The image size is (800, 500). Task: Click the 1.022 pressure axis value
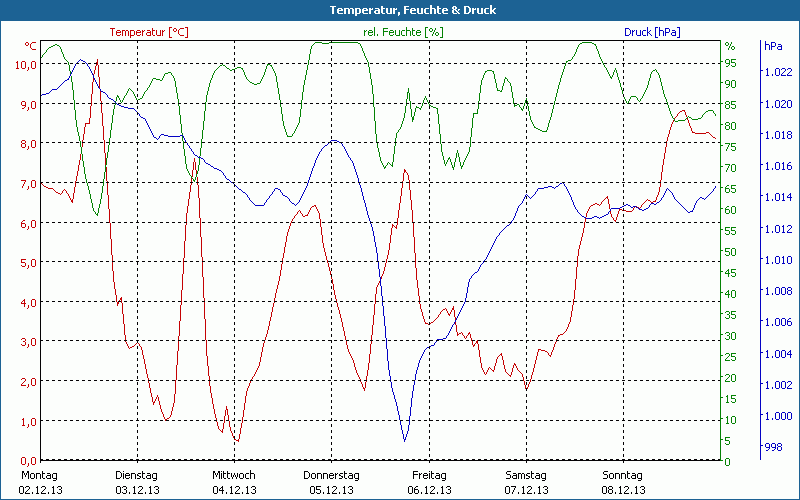click(x=777, y=72)
